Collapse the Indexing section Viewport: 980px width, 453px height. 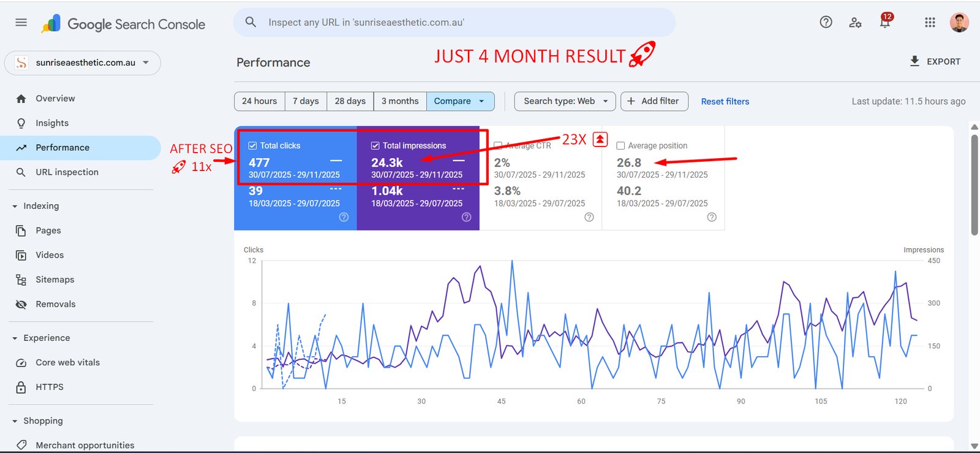coord(15,207)
